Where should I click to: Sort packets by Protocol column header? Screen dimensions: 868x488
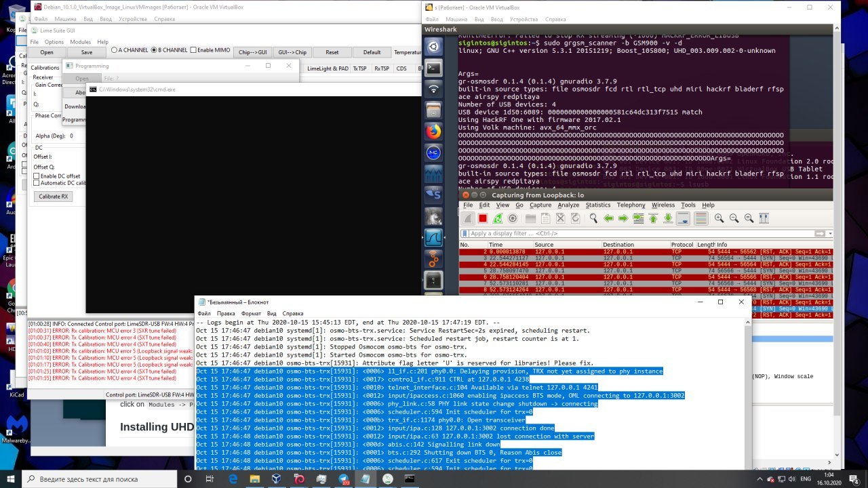[x=682, y=245]
